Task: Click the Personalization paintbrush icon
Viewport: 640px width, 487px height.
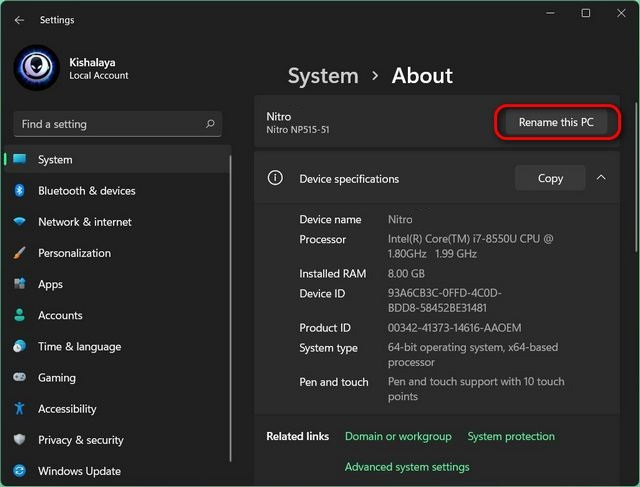Action: pyautogui.click(x=19, y=253)
